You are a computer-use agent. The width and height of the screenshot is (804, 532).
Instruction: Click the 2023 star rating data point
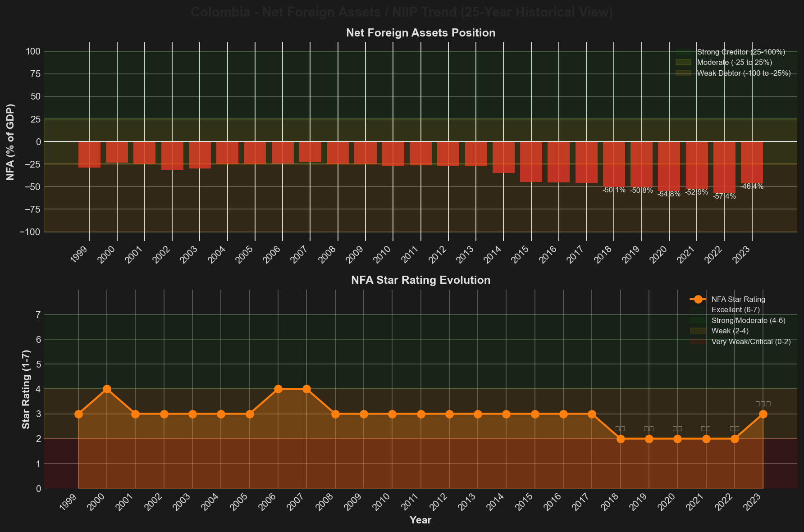763,414
